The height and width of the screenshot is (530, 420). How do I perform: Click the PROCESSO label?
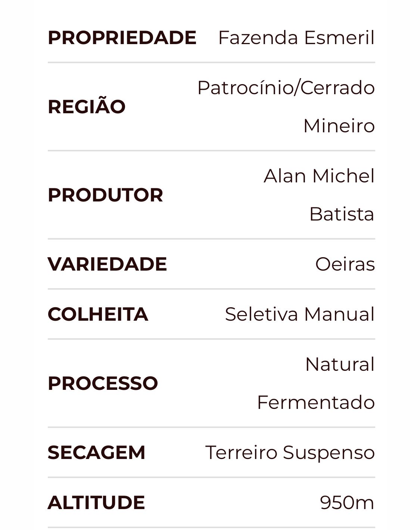pos(103,383)
